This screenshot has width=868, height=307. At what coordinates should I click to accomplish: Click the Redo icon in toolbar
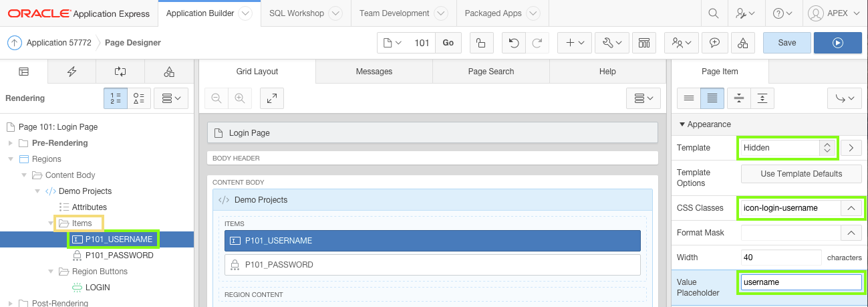click(x=537, y=43)
